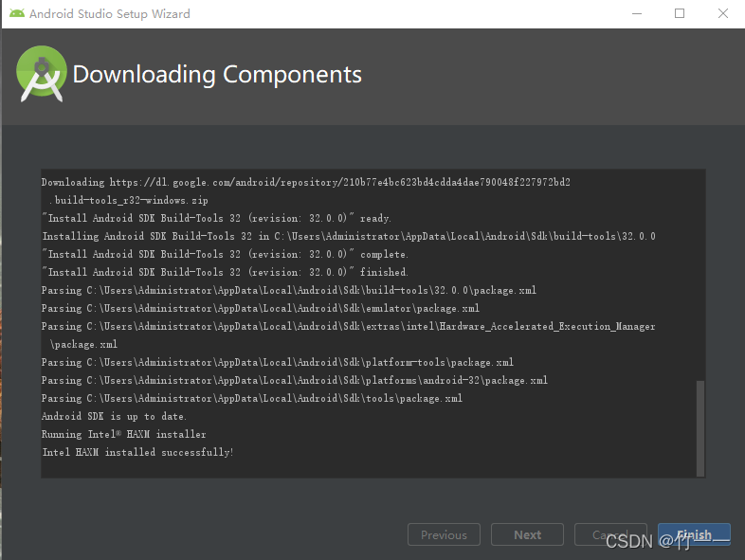Click the Android Studio logo in header

point(42,74)
